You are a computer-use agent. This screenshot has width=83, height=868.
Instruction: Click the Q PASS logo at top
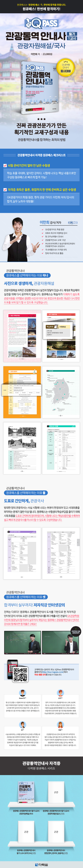[41, 23]
